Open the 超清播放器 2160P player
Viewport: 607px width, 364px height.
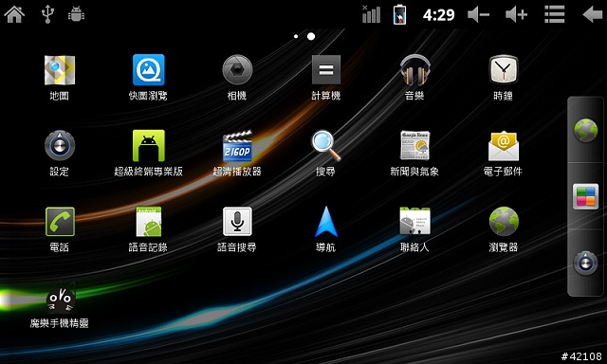237,146
